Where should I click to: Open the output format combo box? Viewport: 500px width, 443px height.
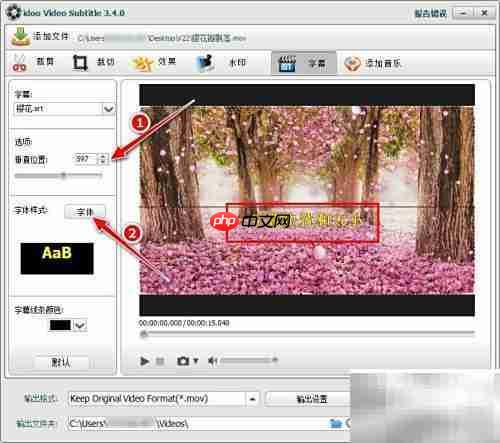tap(163, 399)
